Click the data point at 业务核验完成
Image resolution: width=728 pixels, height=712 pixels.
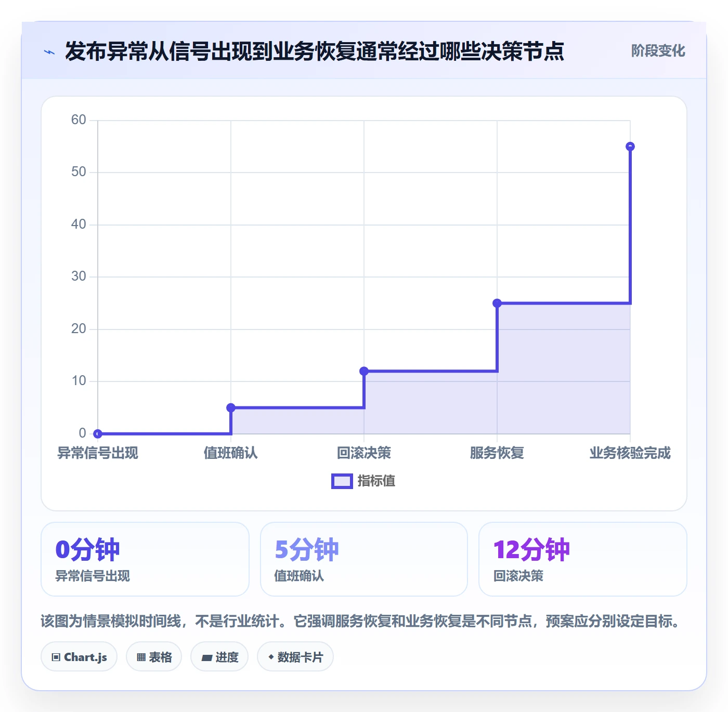click(x=630, y=147)
